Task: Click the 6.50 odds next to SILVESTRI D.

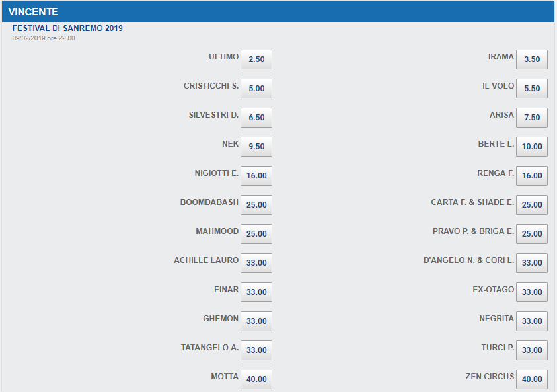Action: (x=256, y=118)
